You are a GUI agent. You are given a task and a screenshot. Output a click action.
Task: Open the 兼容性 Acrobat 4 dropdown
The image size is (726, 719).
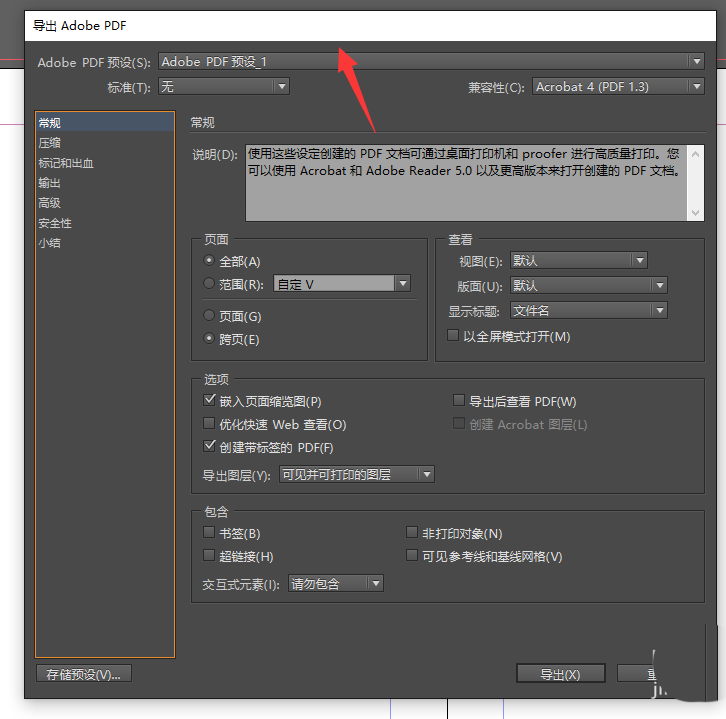click(618, 86)
